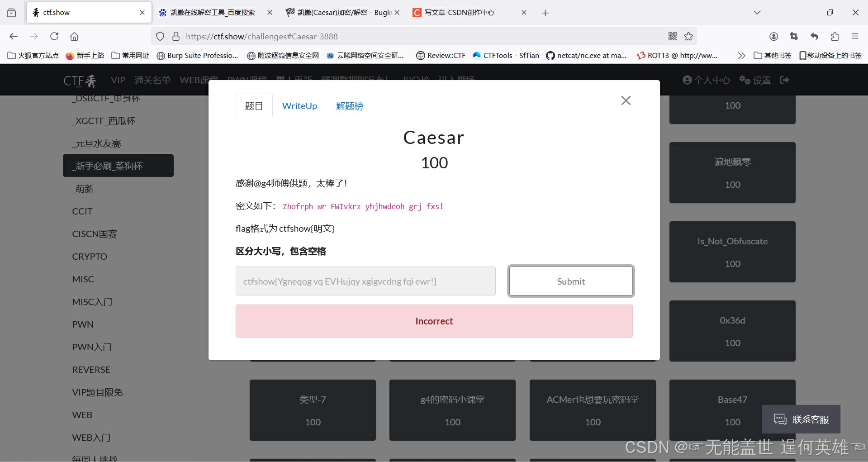Open the extensions puzzle icon
Viewport: 868px width, 462px height.
coord(835,36)
